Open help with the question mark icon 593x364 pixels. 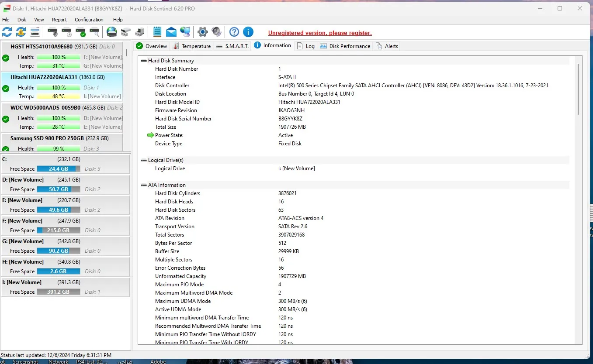click(234, 32)
